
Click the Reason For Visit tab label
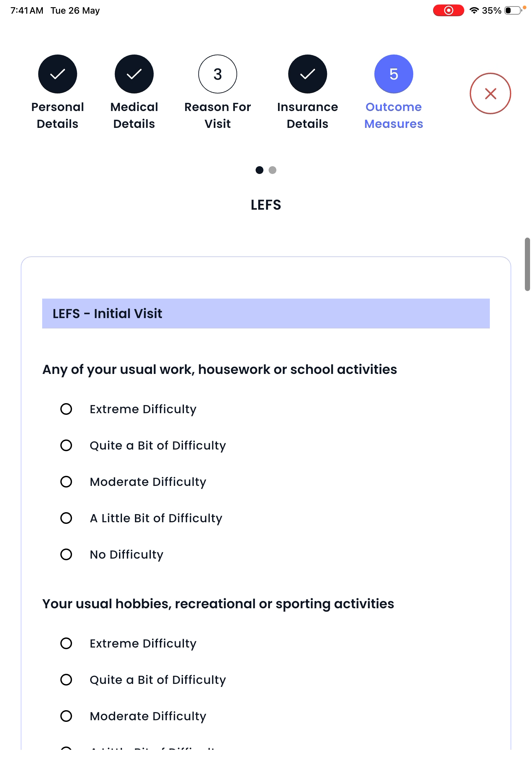pyautogui.click(x=218, y=115)
